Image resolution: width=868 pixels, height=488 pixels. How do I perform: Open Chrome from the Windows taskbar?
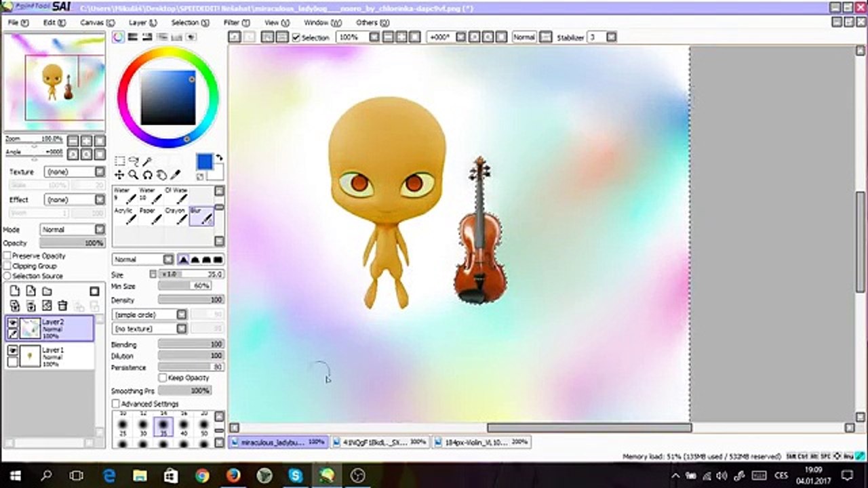click(202, 475)
